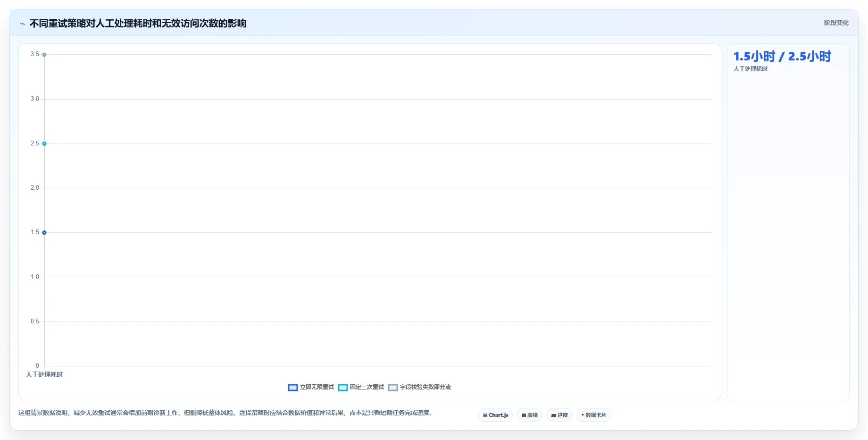Select the data point at value 3.5
The image size is (868, 440).
coord(44,55)
